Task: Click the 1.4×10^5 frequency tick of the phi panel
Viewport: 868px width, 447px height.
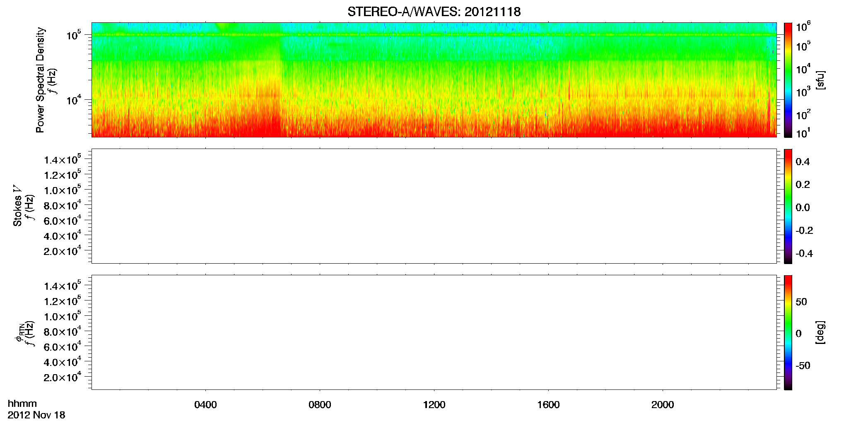Action: pyautogui.click(x=62, y=286)
